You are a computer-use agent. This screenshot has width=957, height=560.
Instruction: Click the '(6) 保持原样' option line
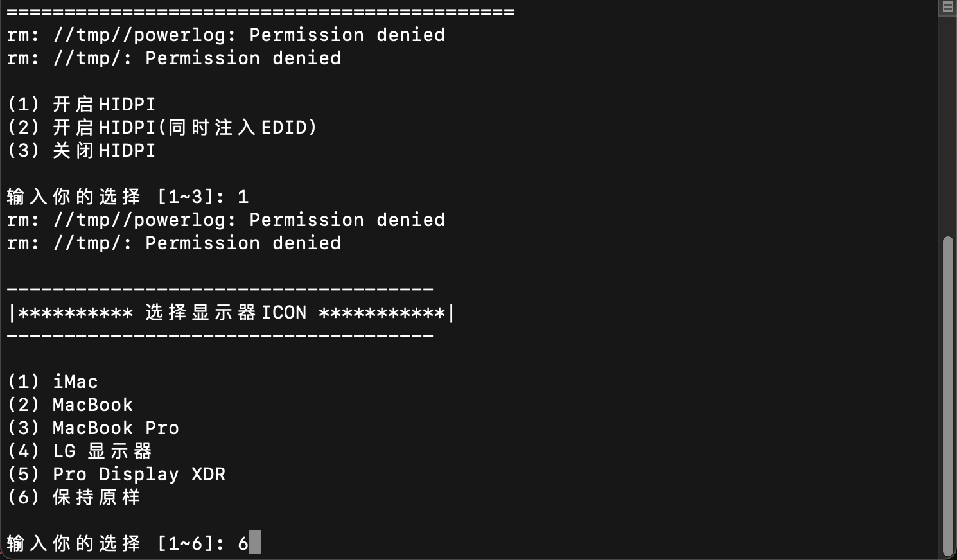[74, 497]
